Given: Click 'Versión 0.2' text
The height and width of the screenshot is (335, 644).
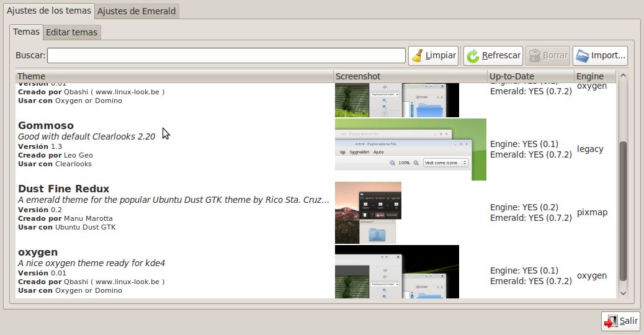Looking at the screenshot, I should (40, 210).
